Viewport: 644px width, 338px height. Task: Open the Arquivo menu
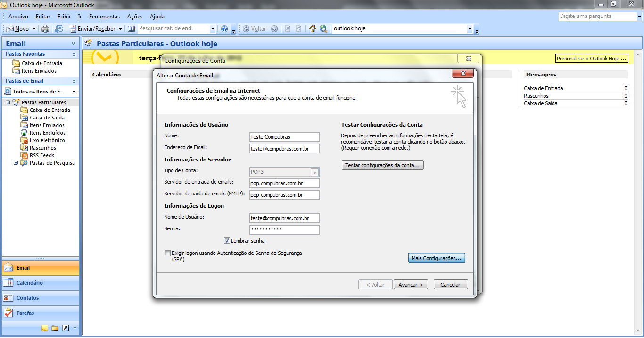[18, 17]
